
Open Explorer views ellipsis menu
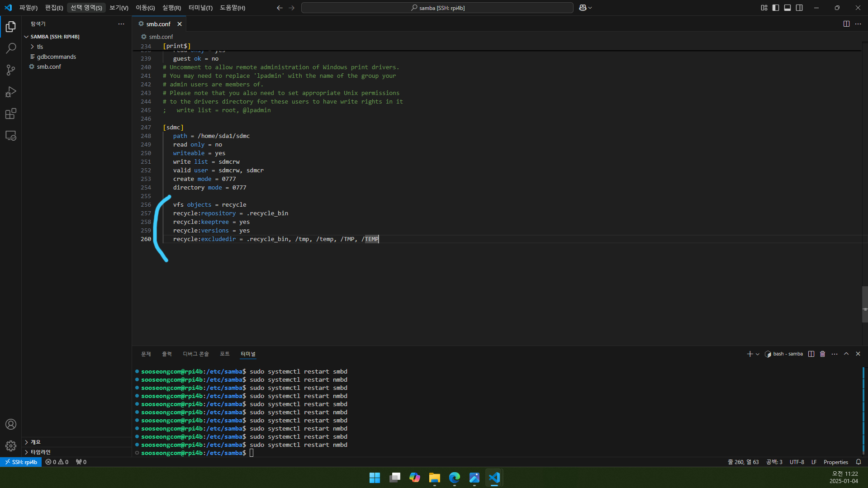[x=121, y=24]
